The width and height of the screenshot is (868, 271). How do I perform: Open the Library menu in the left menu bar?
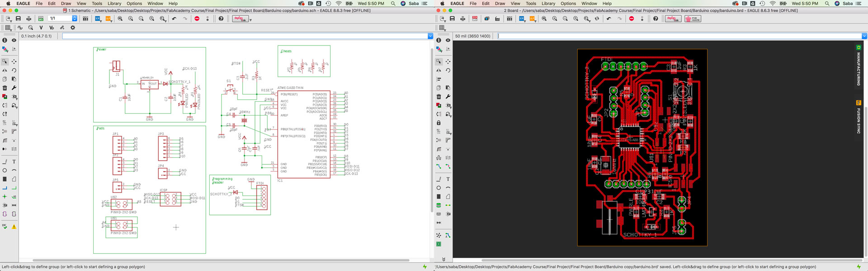click(x=114, y=3)
